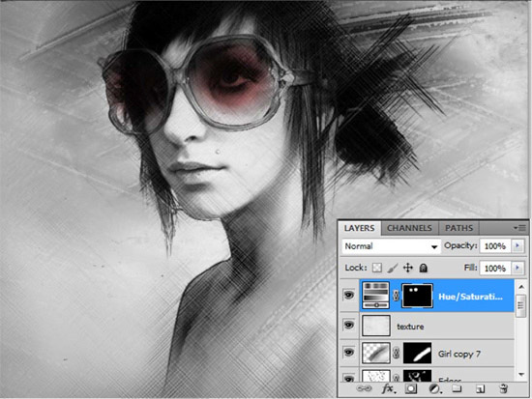This screenshot has width=532, height=399.
Task: Create a new layer group
Action: coord(457,388)
